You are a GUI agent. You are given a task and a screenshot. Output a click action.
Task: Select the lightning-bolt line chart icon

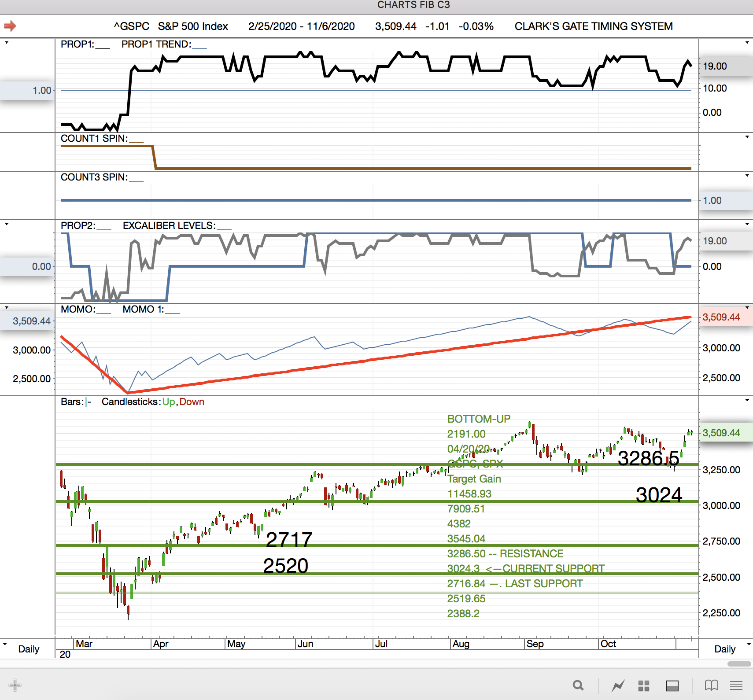(618, 685)
